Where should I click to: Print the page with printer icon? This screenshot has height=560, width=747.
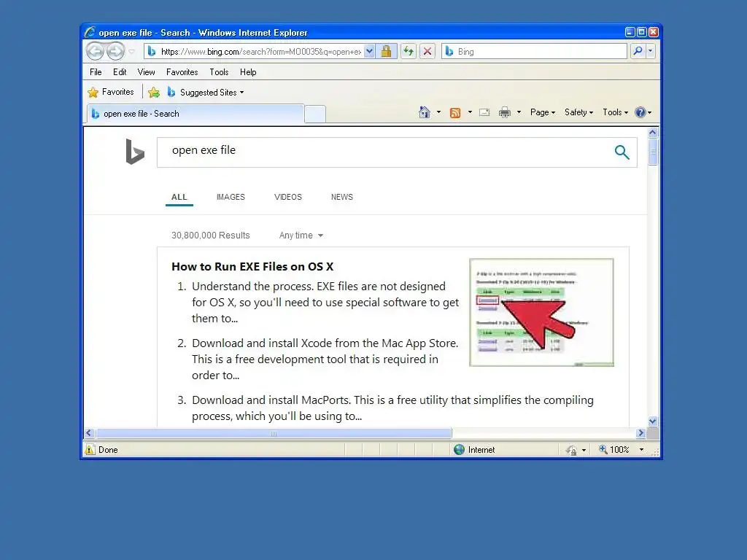(x=505, y=113)
